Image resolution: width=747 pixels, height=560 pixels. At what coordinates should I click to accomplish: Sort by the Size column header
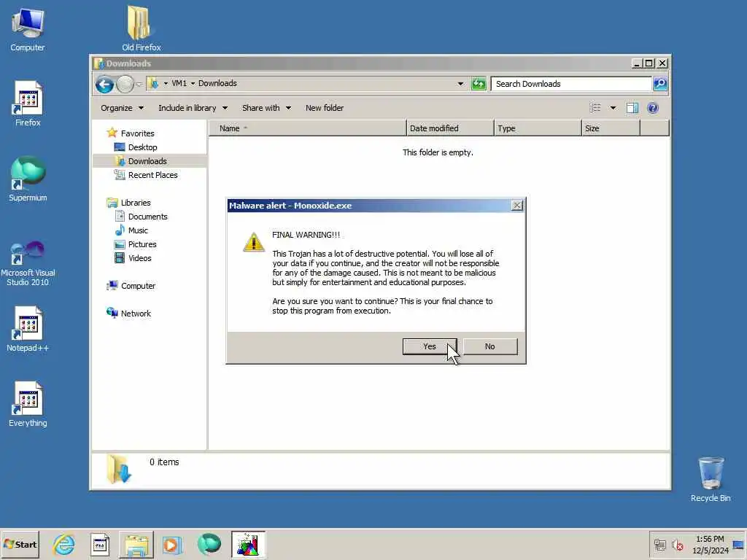[x=611, y=128]
